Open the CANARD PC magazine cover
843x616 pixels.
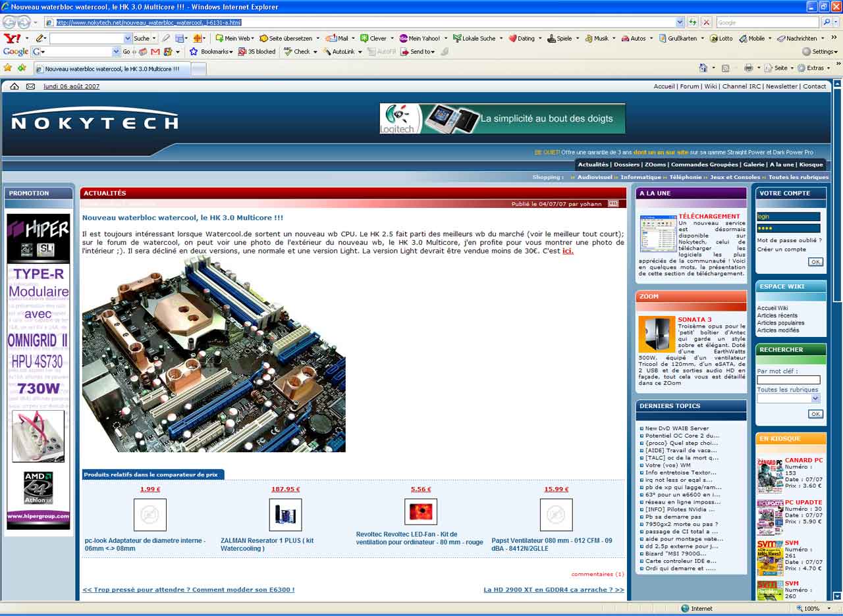click(x=770, y=475)
